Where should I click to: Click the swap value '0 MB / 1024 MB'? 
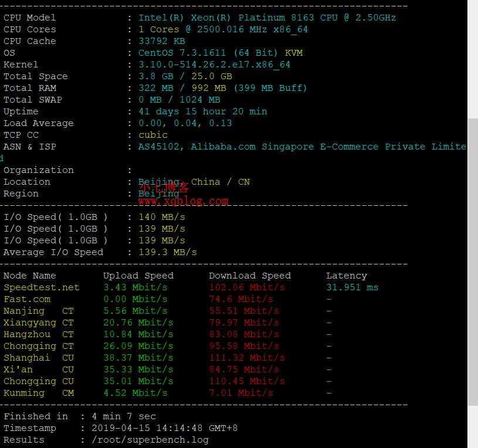179,100
